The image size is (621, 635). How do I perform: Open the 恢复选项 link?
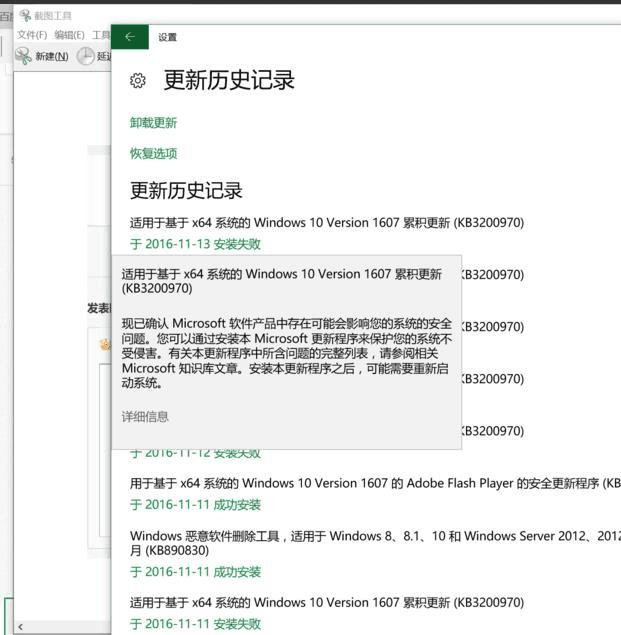coord(153,153)
